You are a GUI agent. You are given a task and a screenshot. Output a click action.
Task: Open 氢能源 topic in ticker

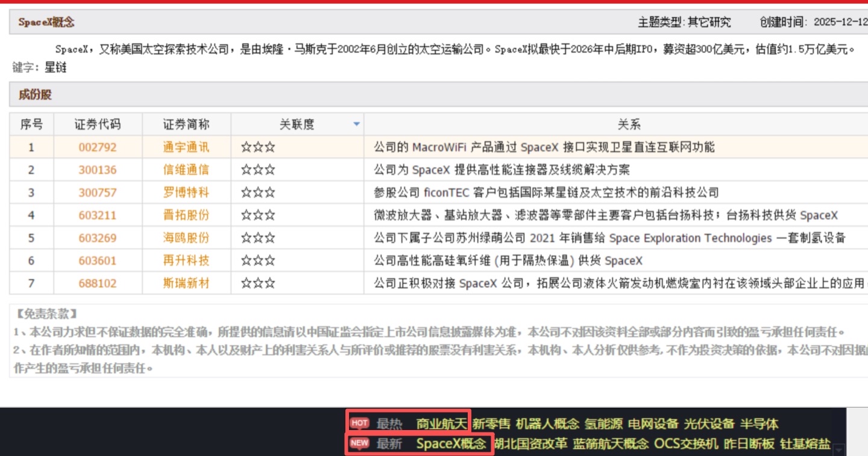pos(603,424)
